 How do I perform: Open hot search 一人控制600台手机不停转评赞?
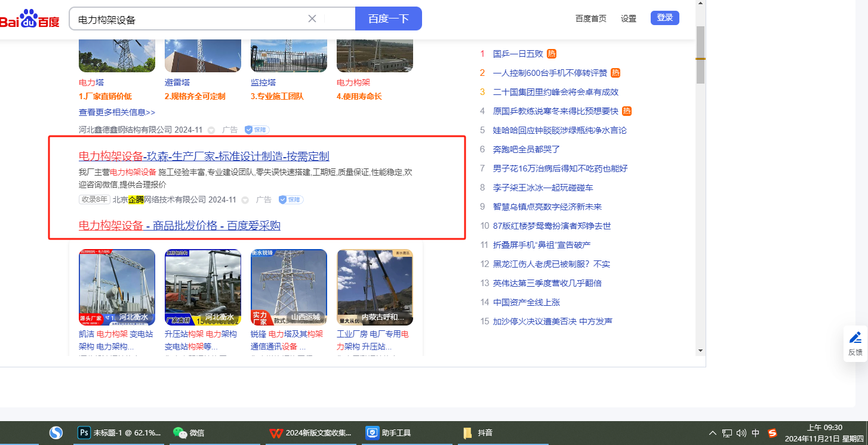pyautogui.click(x=550, y=73)
